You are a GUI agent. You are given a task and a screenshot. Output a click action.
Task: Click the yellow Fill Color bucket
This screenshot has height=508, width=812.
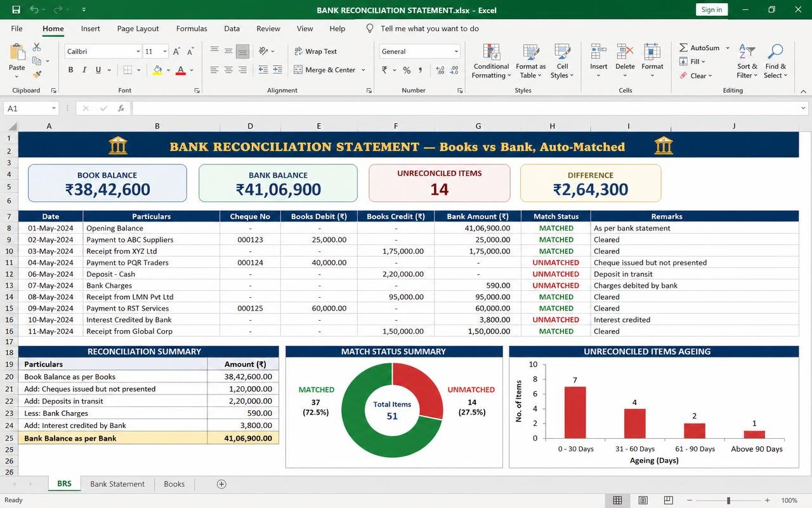click(157, 70)
